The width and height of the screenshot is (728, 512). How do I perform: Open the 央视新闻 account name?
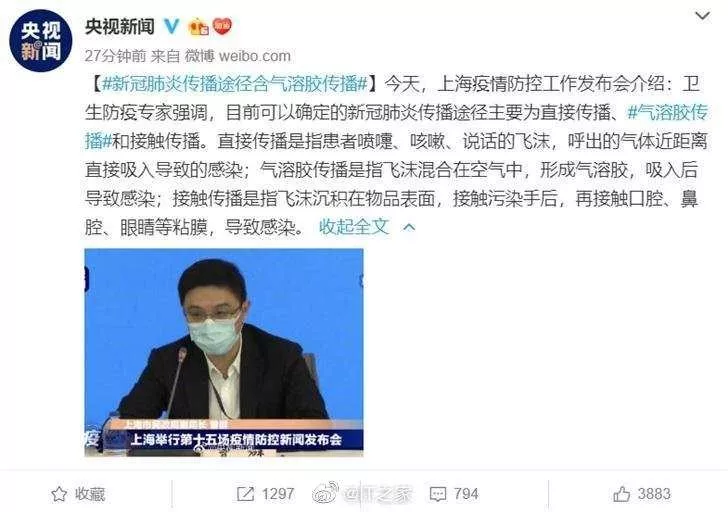pos(120,26)
